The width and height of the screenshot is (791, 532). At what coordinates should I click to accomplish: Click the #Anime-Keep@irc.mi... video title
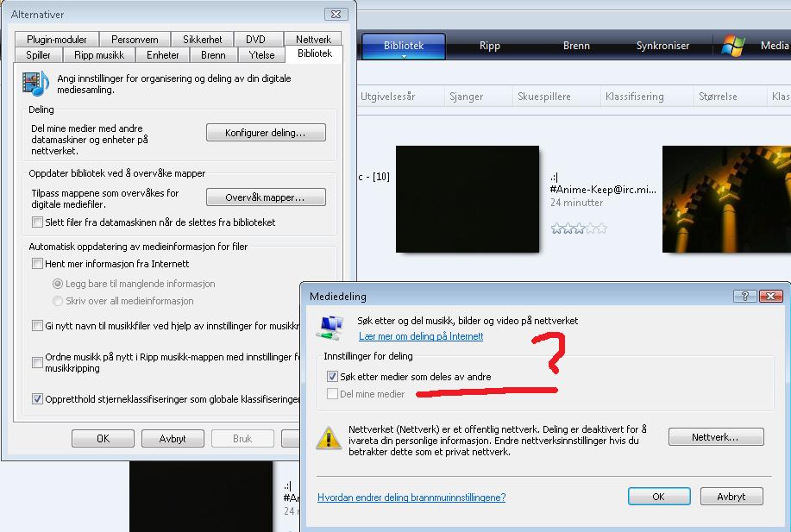(x=603, y=190)
